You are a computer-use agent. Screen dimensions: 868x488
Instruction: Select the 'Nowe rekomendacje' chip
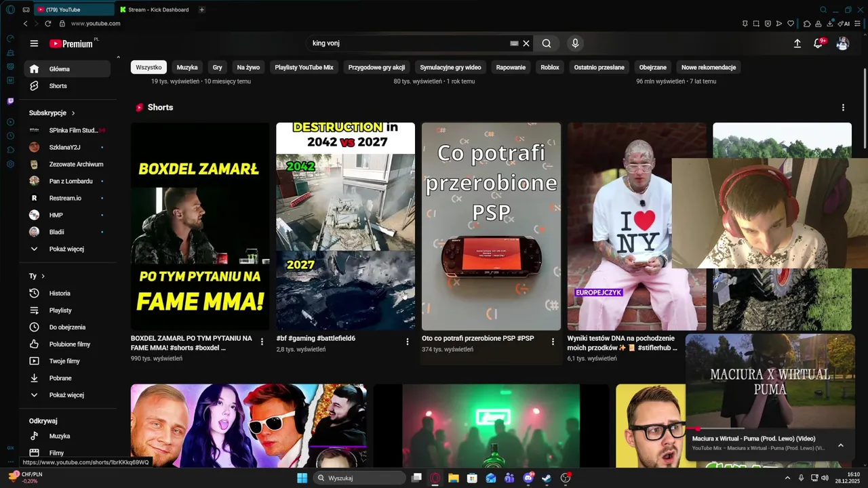709,67
